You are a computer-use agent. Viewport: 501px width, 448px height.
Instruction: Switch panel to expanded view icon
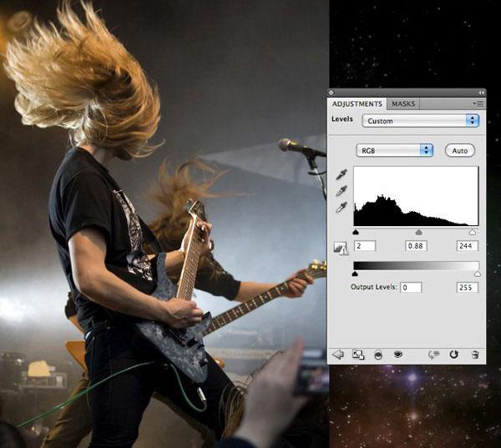(x=358, y=355)
